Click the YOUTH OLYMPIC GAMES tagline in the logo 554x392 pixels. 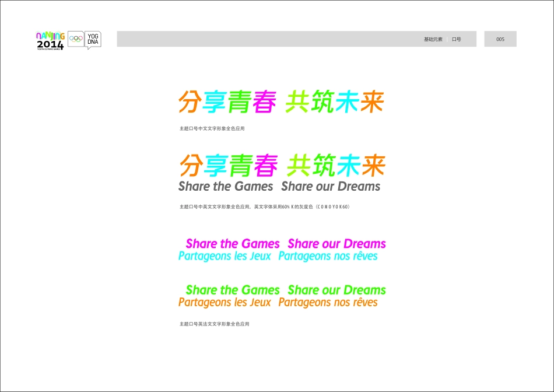click(x=49, y=50)
